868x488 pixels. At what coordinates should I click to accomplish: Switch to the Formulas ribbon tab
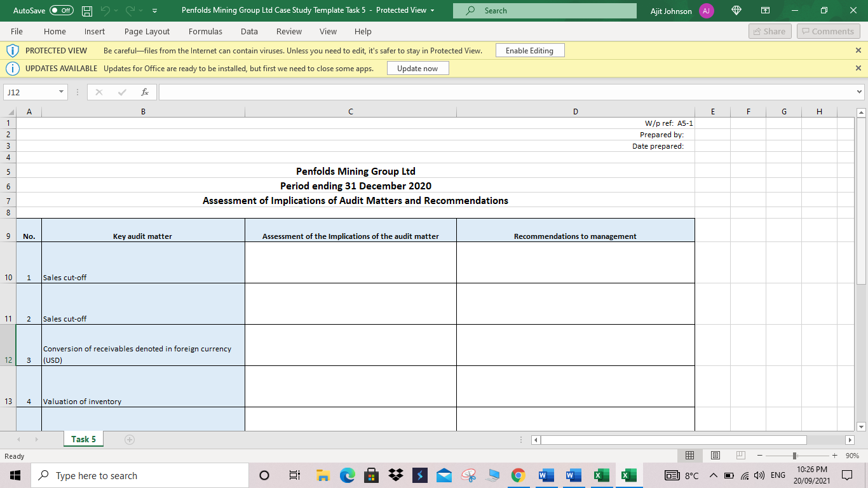pyautogui.click(x=205, y=31)
